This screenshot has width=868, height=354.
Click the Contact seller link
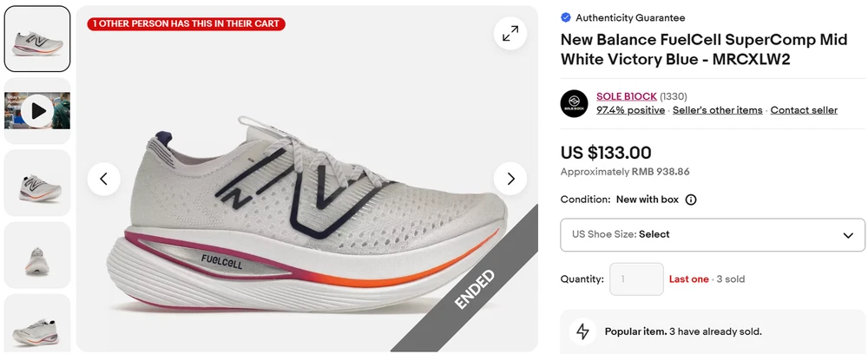coord(804,110)
